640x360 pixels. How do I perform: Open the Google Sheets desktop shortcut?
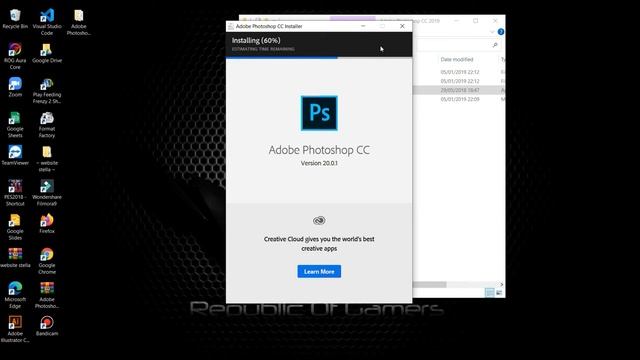point(15,124)
